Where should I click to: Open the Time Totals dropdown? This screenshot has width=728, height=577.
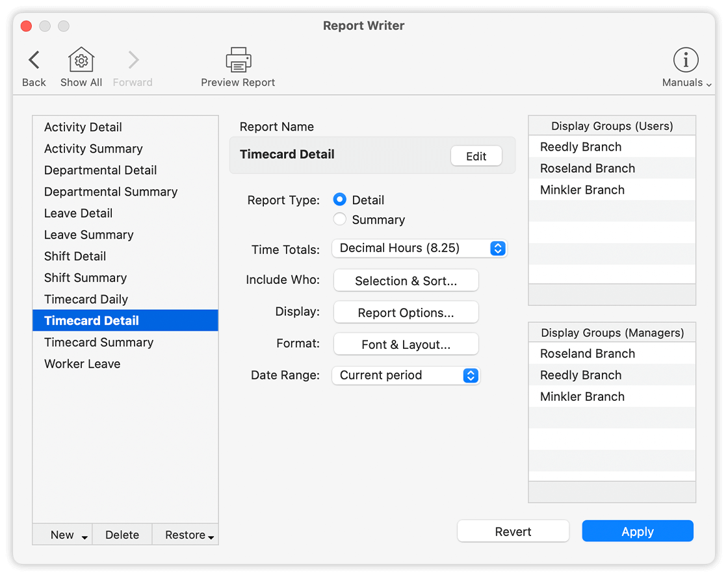[x=419, y=248]
